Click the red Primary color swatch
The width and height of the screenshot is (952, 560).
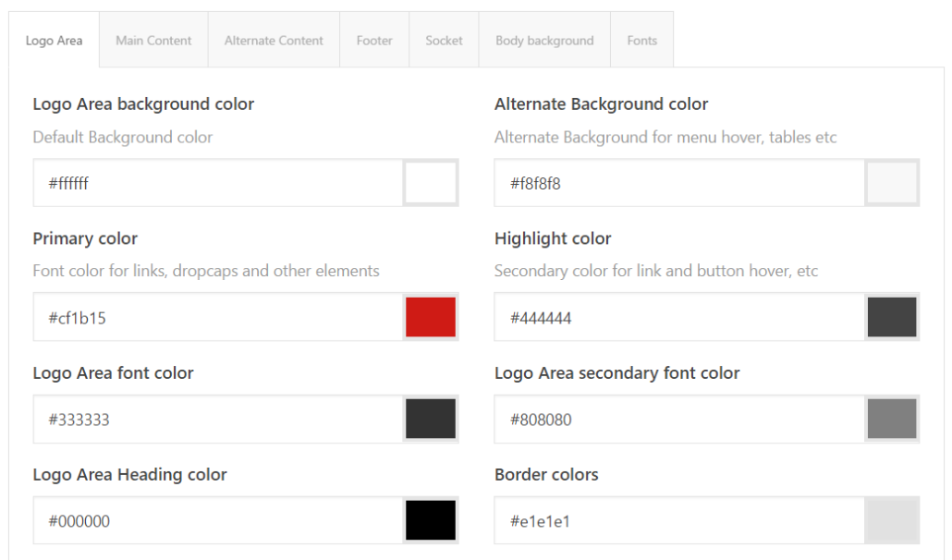tap(431, 316)
